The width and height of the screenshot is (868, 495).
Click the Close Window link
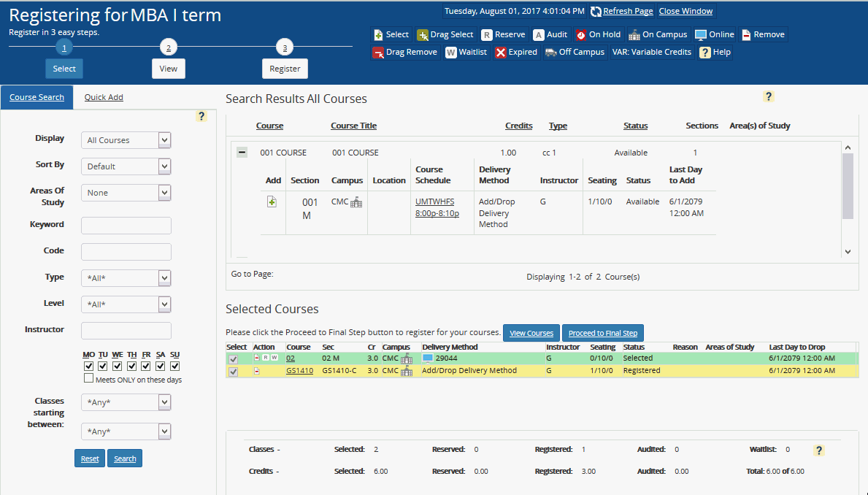686,11
